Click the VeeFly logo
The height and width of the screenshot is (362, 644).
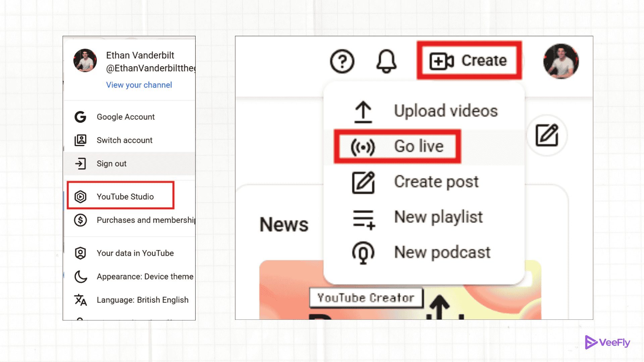point(607,342)
